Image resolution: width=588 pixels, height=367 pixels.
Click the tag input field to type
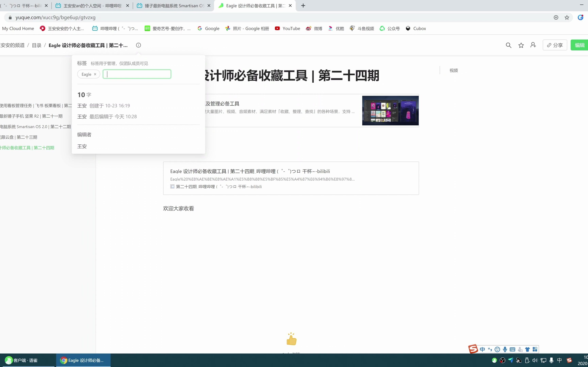137,74
